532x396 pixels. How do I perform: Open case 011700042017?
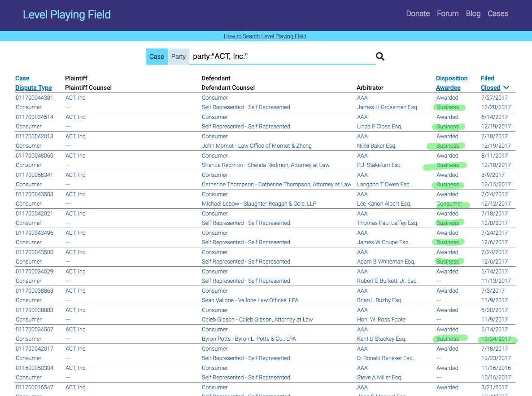[x=34, y=349]
